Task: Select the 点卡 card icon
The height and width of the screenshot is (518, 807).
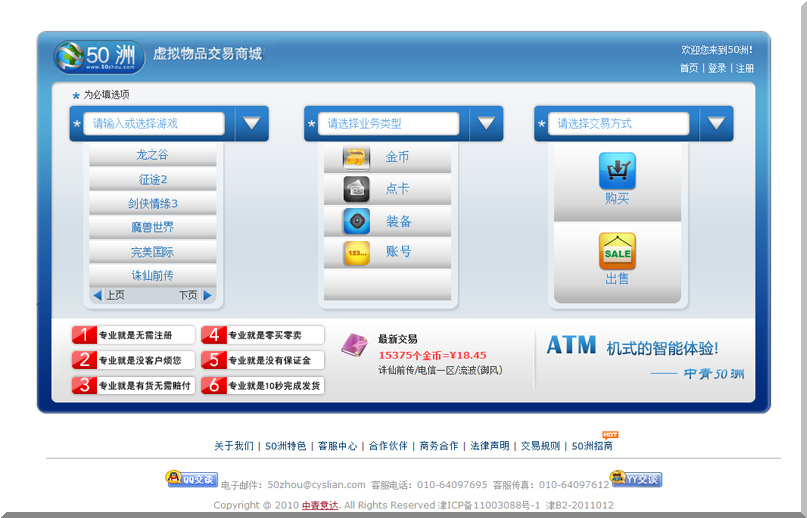Action: pyautogui.click(x=357, y=189)
